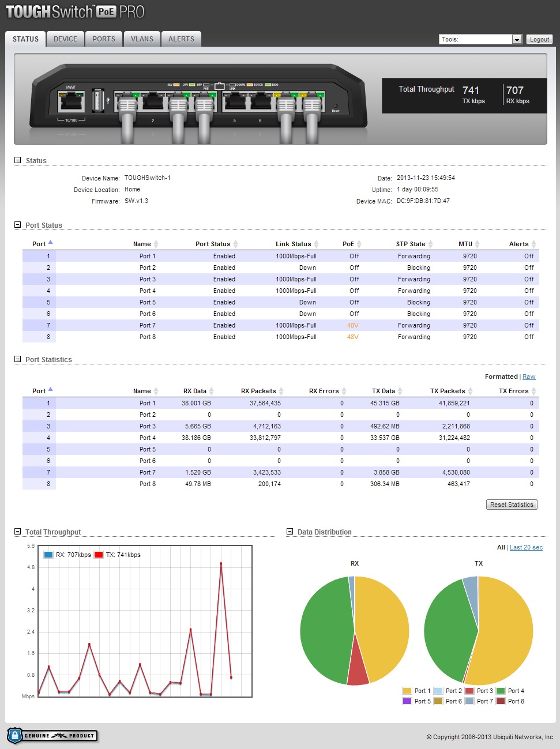Click firmware version SW.v1.3
The height and width of the screenshot is (749, 560).
pyautogui.click(x=136, y=201)
